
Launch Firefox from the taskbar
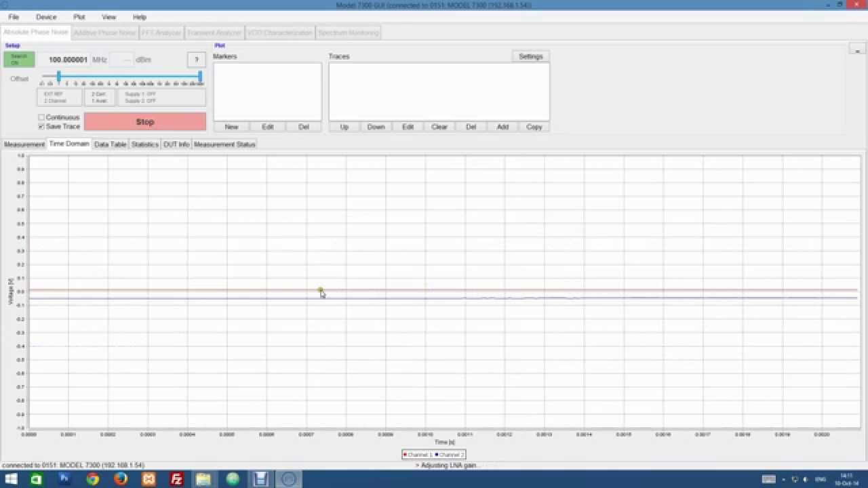[x=121, y=479]
